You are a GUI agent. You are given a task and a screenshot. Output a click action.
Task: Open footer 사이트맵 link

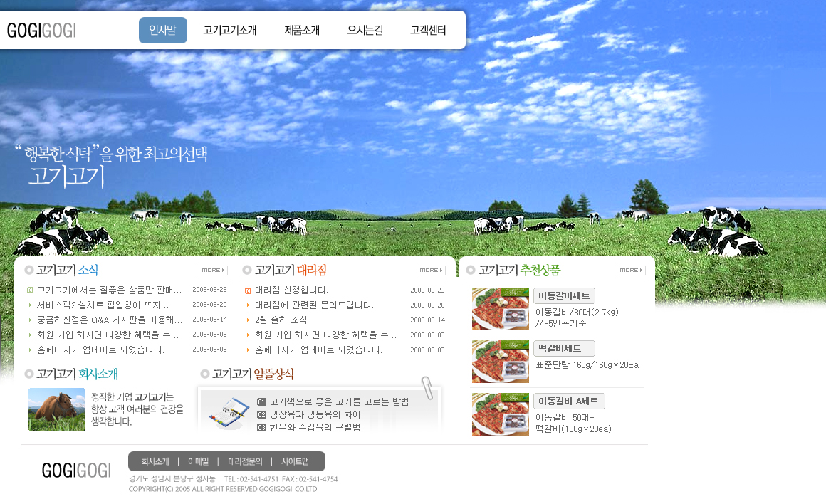click(x=295, y=461)
